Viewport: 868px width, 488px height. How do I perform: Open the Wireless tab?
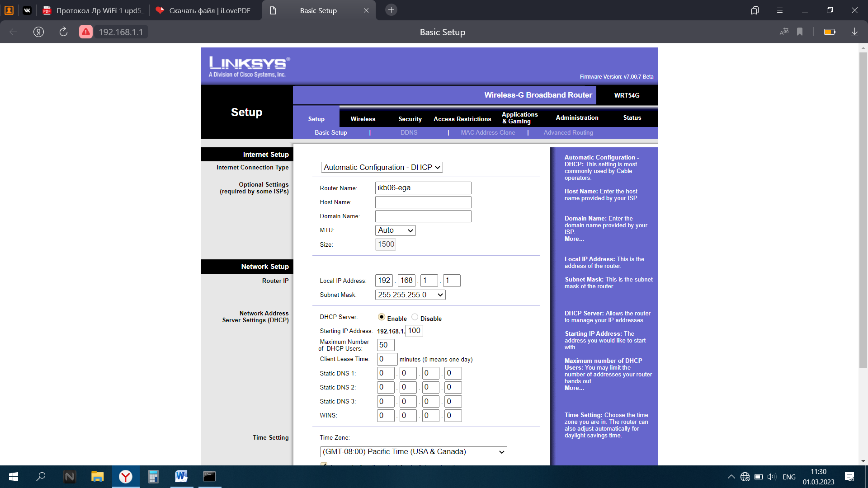coord(363,119)
